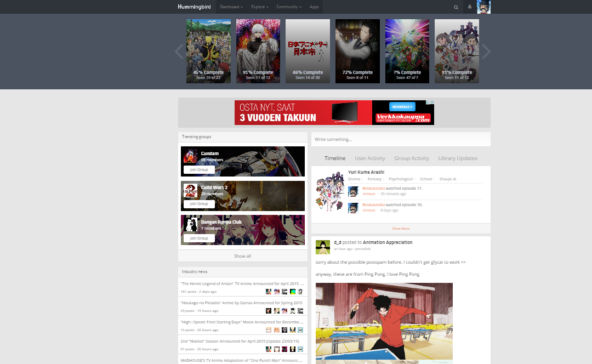
Task: Advance the anime carousel with right arrow
Action: 486,52
